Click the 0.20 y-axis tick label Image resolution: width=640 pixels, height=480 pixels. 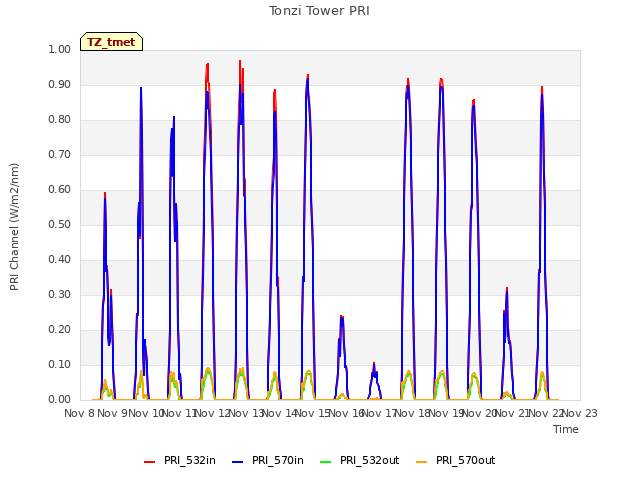tap(60, 329)
